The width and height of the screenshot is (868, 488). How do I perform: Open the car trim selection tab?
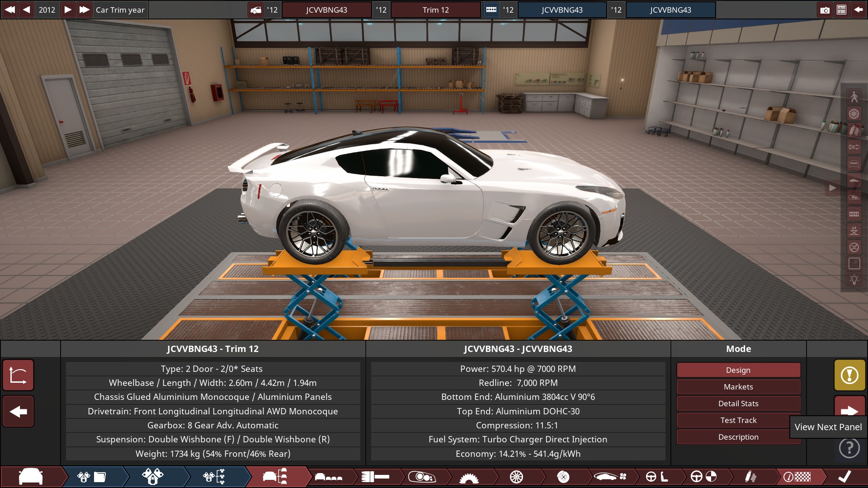pos(276,477)
